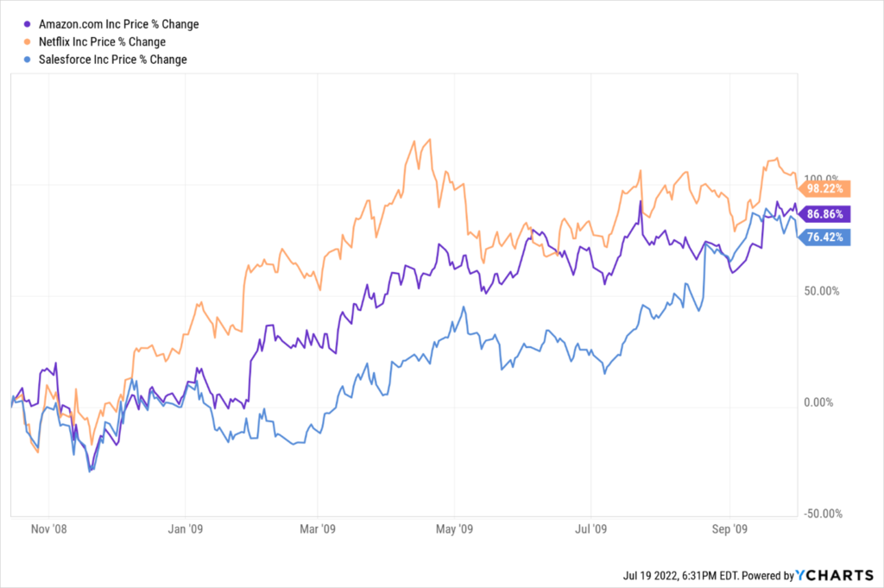The width and height of the screenshot is (884, 588).
Task: Click the Sep '09 x-axis date label
Action: point(729,527)
